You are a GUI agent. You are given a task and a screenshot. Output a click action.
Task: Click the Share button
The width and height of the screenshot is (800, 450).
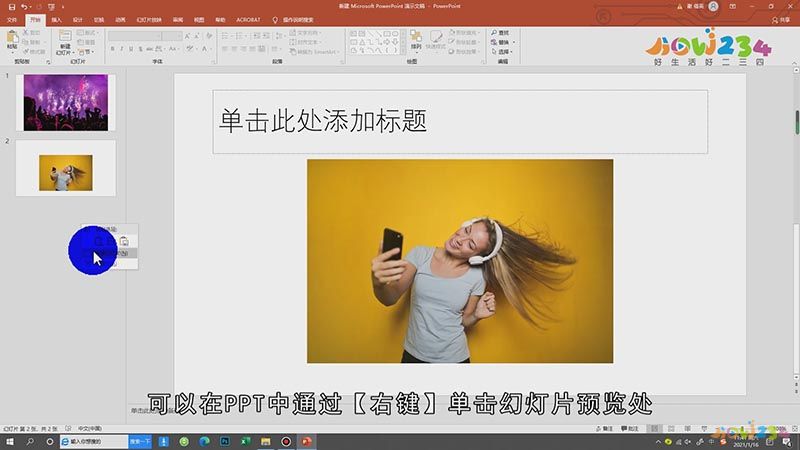click(x=781, y=20)
